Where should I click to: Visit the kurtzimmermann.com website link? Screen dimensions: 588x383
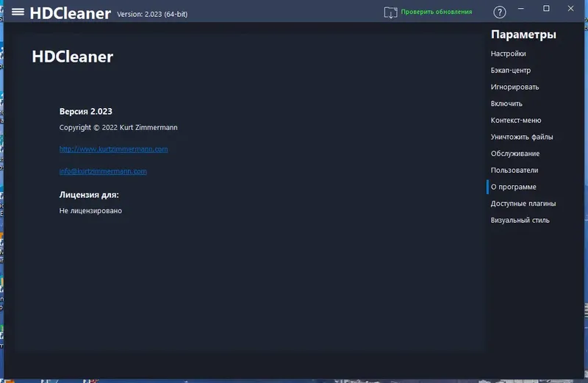pyautogui.click(x=113, y=149)
